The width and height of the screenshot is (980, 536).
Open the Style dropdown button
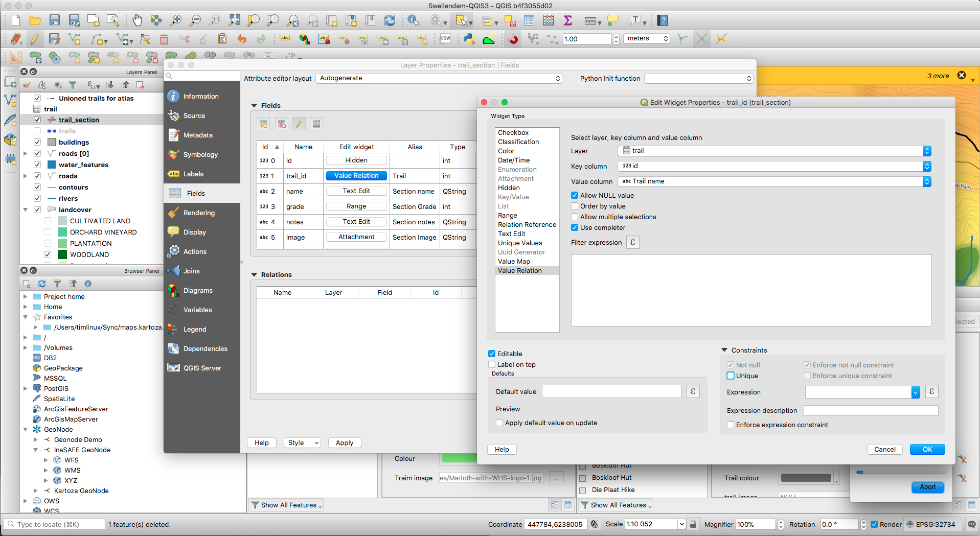[302, 442]
